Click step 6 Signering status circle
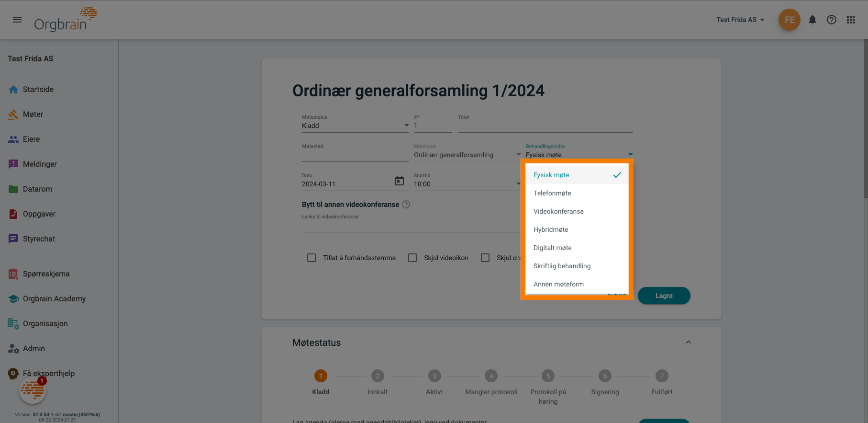The height and width of the screenshot is (423, 868). click(605, 376)
